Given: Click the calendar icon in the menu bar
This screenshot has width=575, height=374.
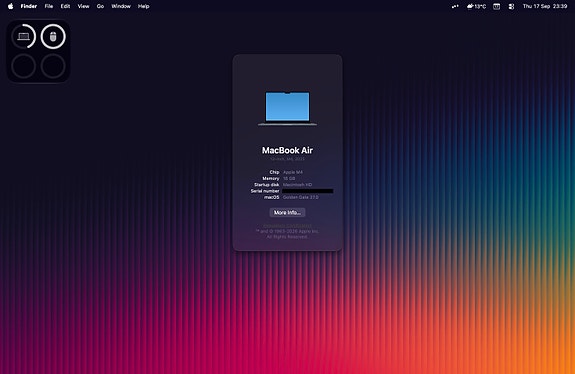Looking at the screenshot, I should pos(496,6).
